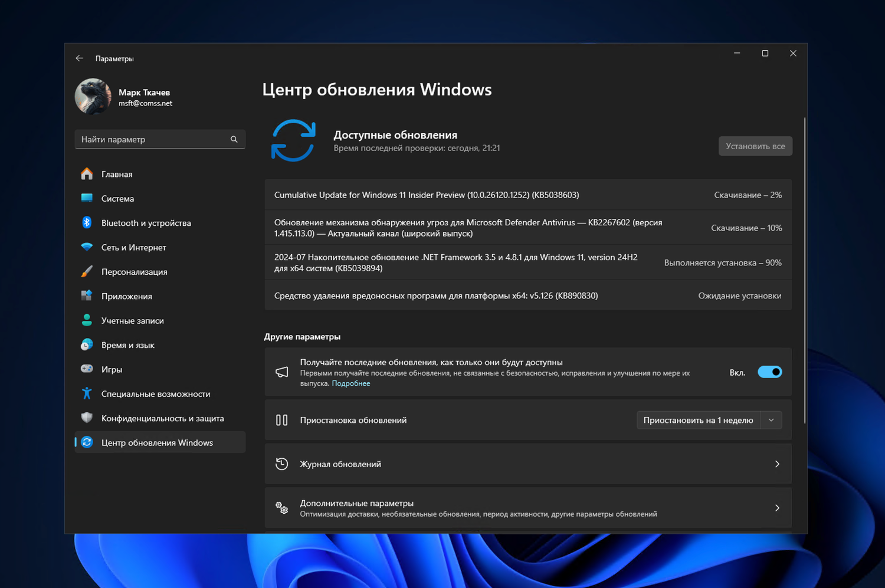
Task: Select the Defender Antivirus KB2267602 update
Action: point(528,228)
